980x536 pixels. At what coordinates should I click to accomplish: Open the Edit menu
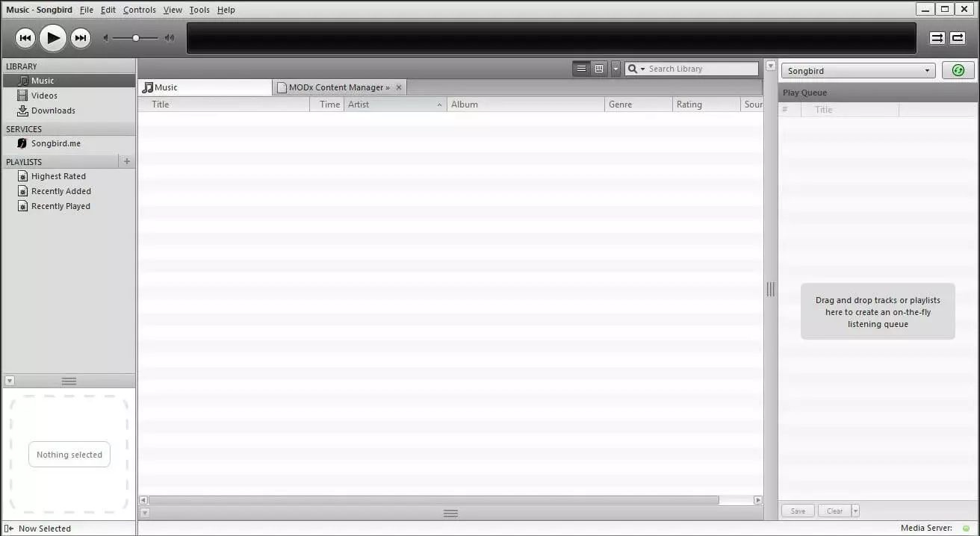[x=108, y=10]
